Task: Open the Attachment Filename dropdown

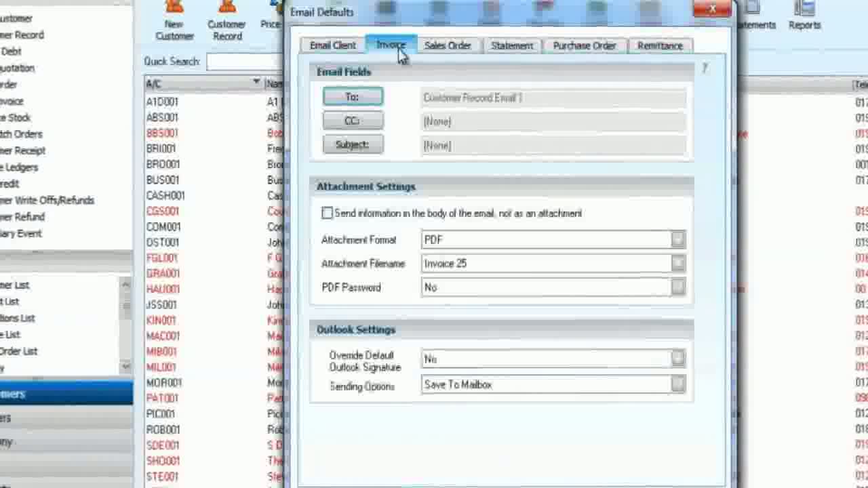Action: pos(678,264)
